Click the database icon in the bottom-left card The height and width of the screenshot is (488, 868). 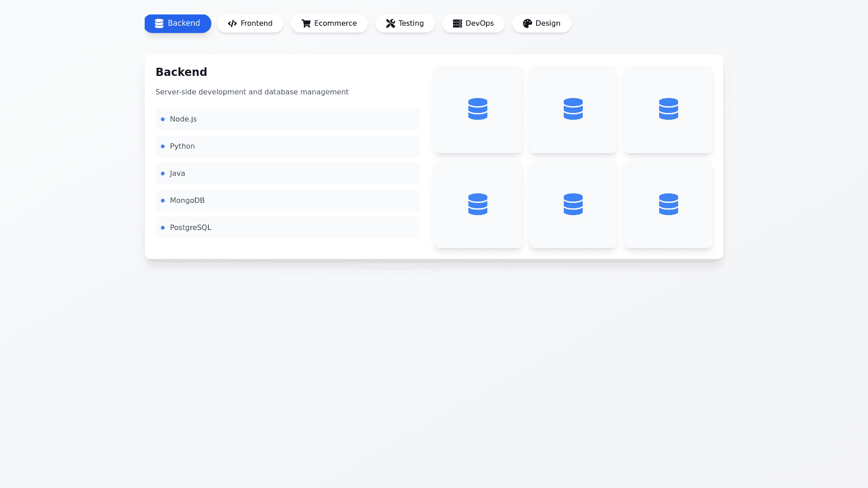pos(478,204)
